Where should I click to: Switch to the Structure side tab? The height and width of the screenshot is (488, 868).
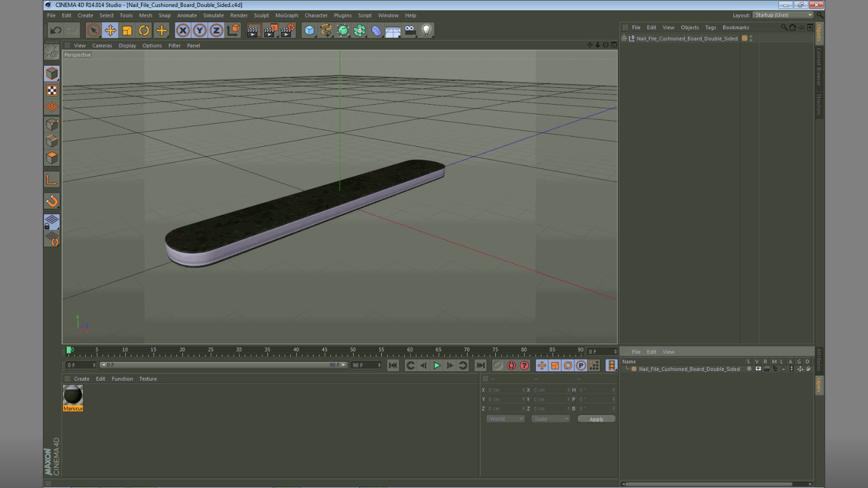(x=819, y=105)
